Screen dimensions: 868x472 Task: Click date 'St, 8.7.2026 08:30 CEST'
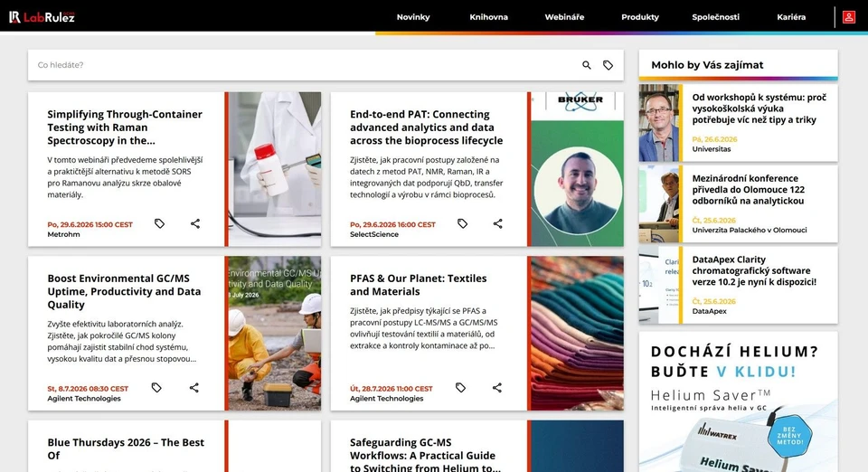tap(88, 389)
